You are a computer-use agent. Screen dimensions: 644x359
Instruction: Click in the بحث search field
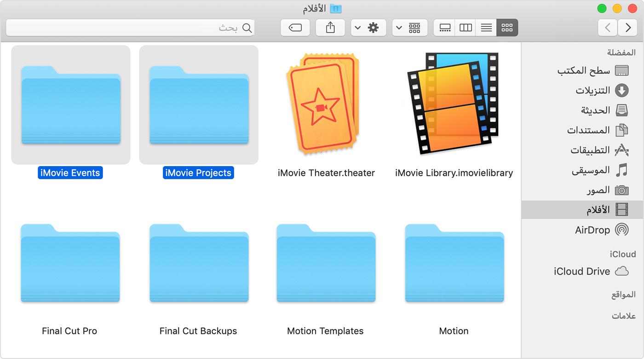130,28
